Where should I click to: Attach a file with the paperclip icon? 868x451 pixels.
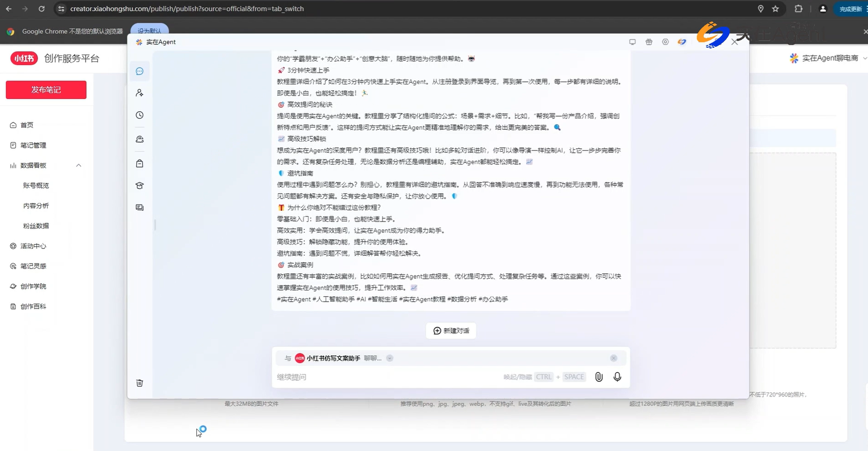(x=599, y=376)
